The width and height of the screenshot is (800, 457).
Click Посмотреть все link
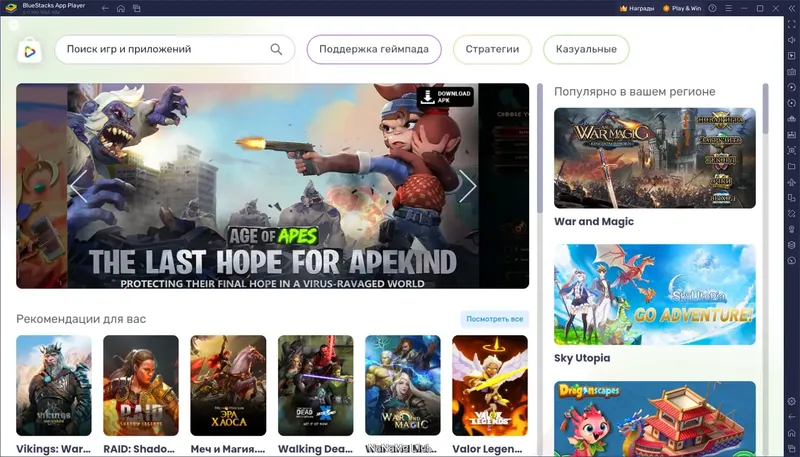point(494,319)
